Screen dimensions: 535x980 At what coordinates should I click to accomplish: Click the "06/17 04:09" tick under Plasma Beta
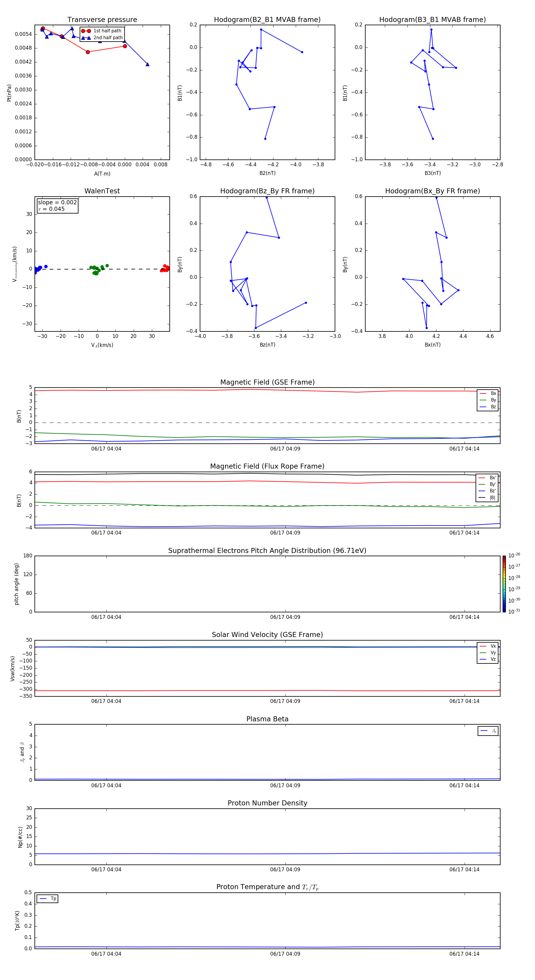click(x=285, y=785)
